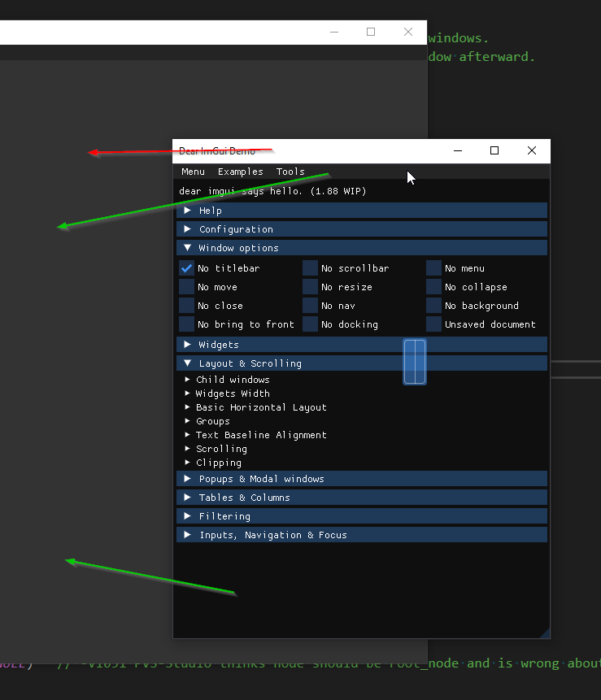Enable the "No docking" checkbox
Viewport: 601px width, 700px height.
click(x=310, y=324)
